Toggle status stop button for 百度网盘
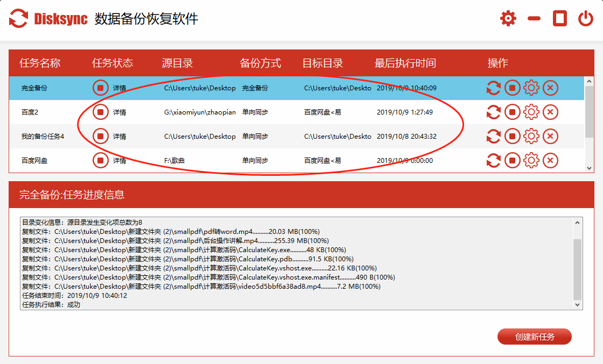 (x=100, y=160)
